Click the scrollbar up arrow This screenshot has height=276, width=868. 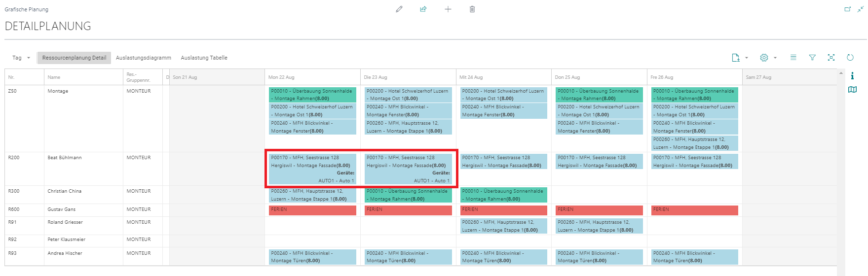point(841,73)
